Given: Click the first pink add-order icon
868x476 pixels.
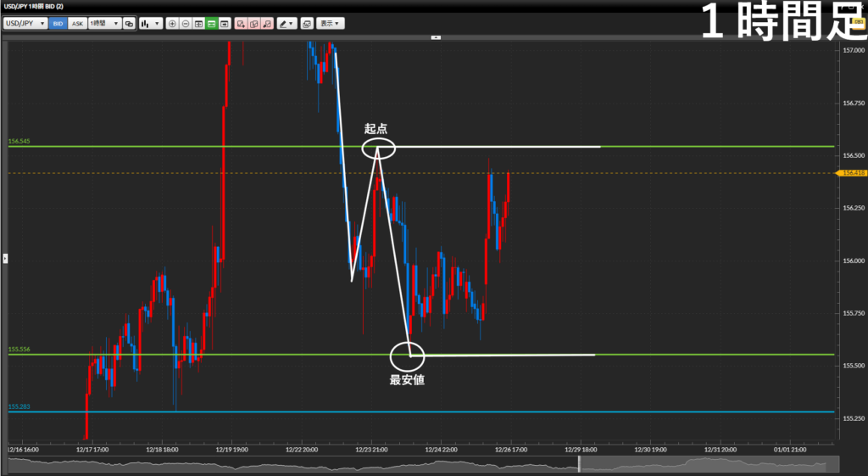Looking at the screenshot, I should pos(242,24).
